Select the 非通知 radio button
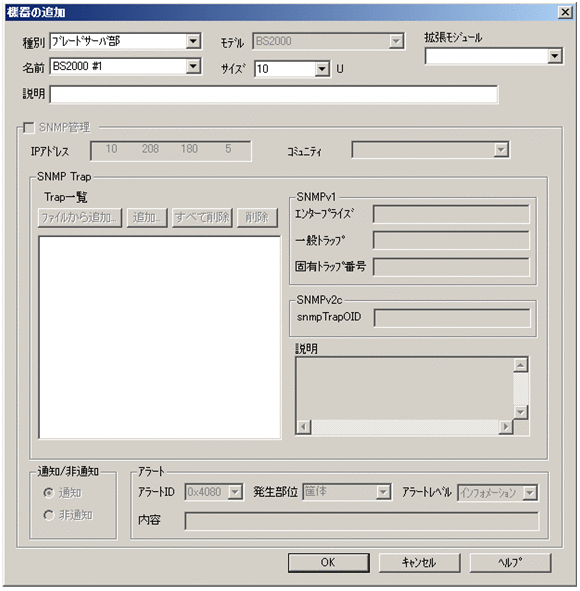This screenshot has height=591, width=580. pyautogui.click(x=49, y=515)
